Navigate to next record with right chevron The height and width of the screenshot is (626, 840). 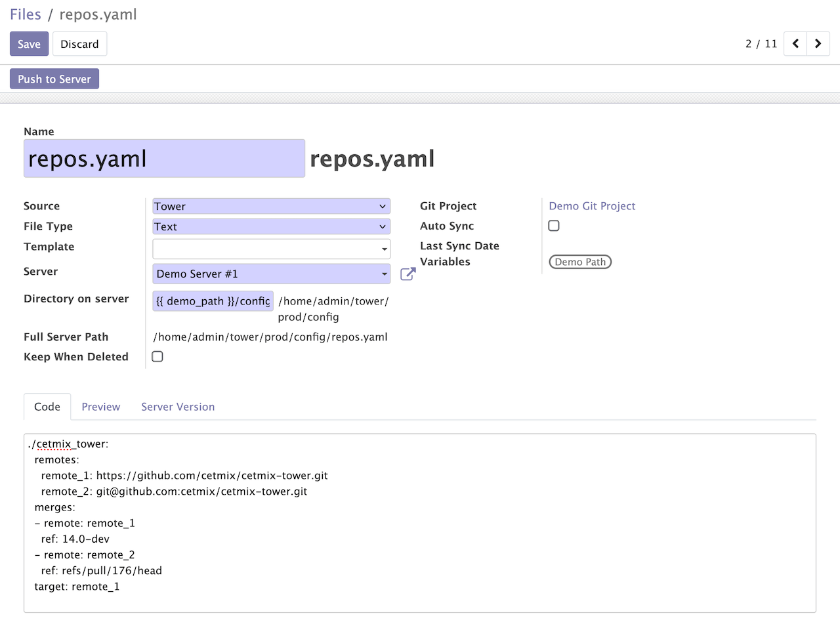pos(818,43)
